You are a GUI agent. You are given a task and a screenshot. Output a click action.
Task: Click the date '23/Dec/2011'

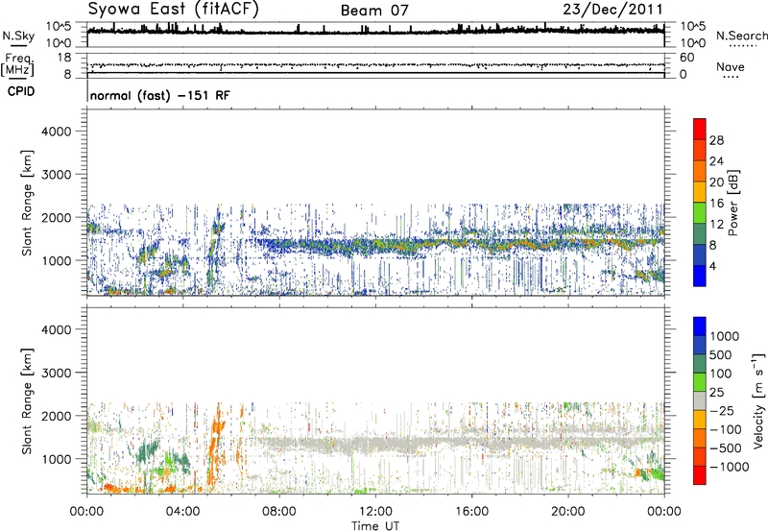click(612, 10)
